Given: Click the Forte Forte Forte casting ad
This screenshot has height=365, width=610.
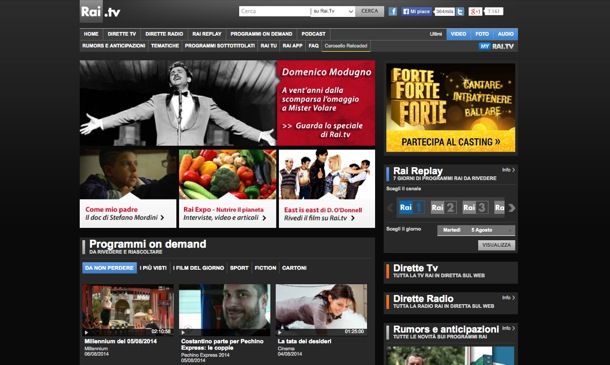Looking at the screenshot, I should tap(450, 108).
